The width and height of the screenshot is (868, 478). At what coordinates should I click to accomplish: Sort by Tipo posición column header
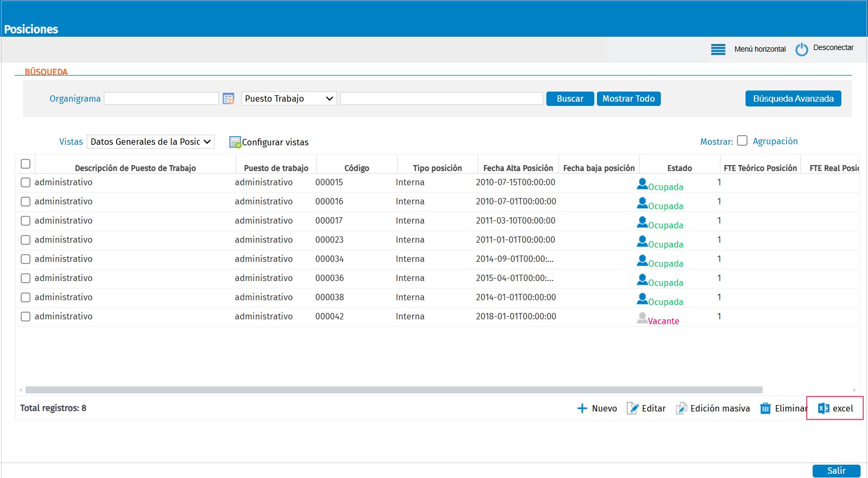(437, 168)
